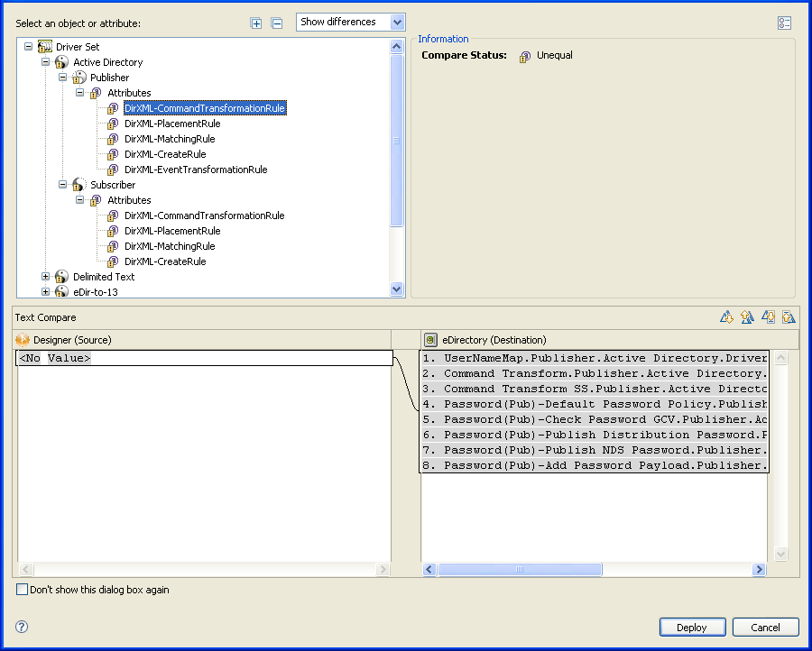Click the Designer (Source) pane icon
Image resolution: width=812 pixels, height=651 pixels.
point(23,339)
